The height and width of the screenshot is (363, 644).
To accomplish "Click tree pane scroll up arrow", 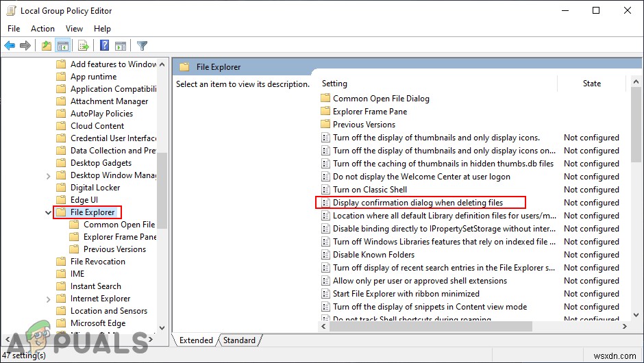I will pos(162,64).
